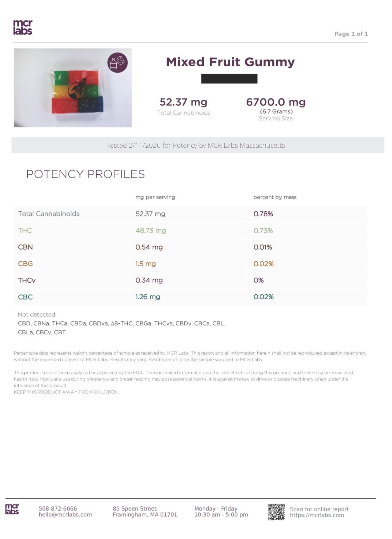Click the QR code for online report
Screen dimensions: 392x539
coord(276,512)
